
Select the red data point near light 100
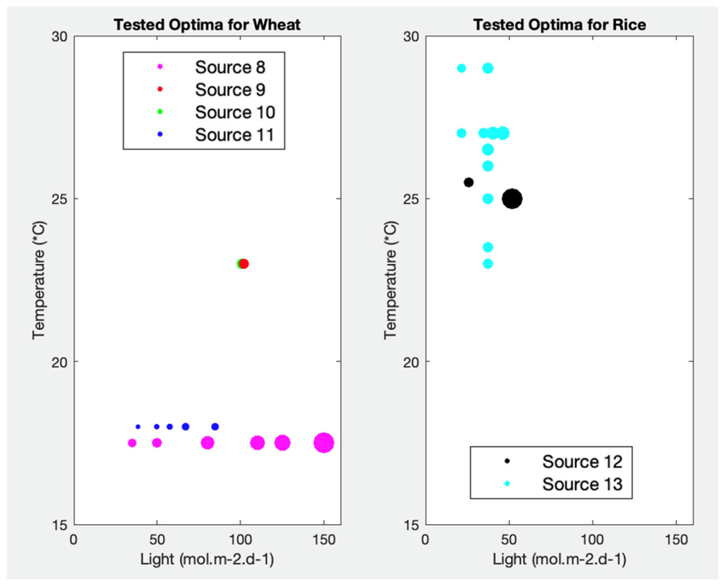coord(244,264)
